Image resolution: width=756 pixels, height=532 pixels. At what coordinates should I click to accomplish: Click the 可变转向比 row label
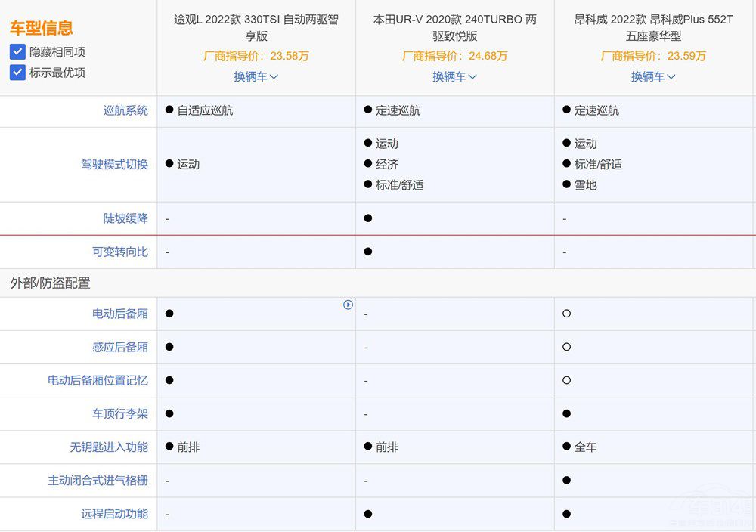click(120, 252)
